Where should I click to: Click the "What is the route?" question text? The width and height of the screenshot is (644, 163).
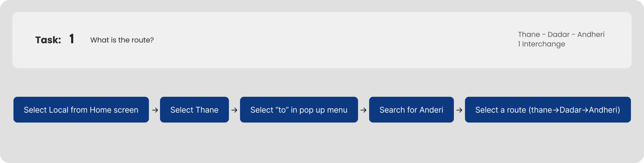[x=122, y=40]
